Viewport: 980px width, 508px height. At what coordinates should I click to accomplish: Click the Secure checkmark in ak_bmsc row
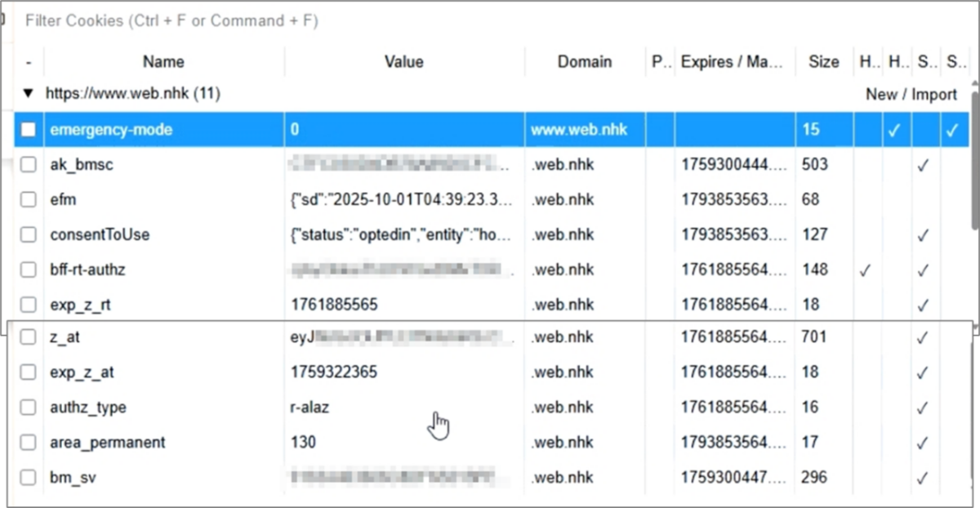point(923,165)
